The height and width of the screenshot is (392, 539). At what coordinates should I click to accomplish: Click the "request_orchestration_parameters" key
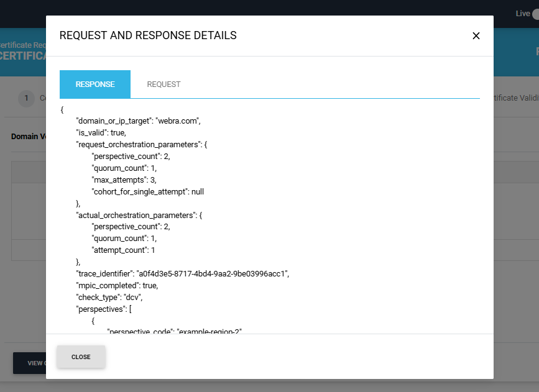click(x=139, y=145)
